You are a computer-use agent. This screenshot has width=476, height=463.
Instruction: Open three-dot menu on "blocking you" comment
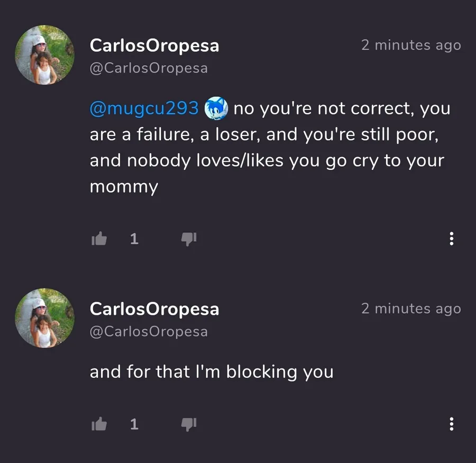tap(451, 424)
